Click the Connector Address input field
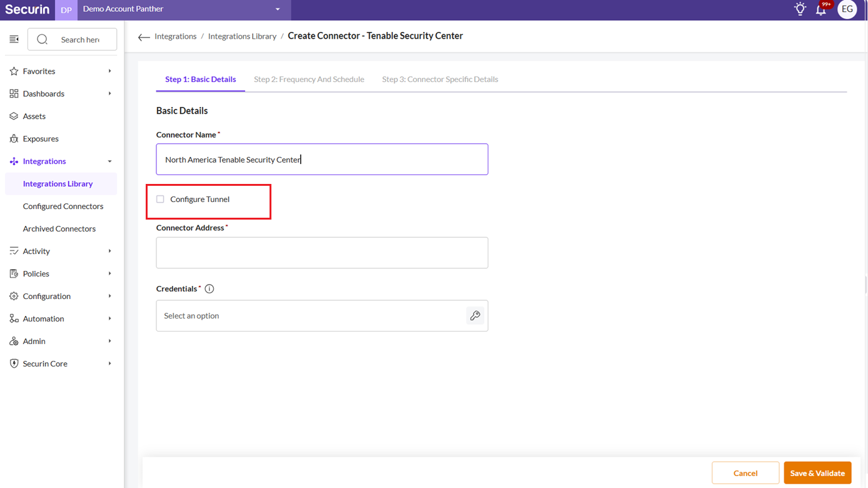Viewport: 868px width, 488px height. click(x=322, y=253)
